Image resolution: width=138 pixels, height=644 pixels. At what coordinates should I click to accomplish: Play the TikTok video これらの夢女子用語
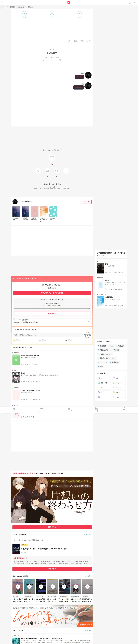tap(18, 586)
